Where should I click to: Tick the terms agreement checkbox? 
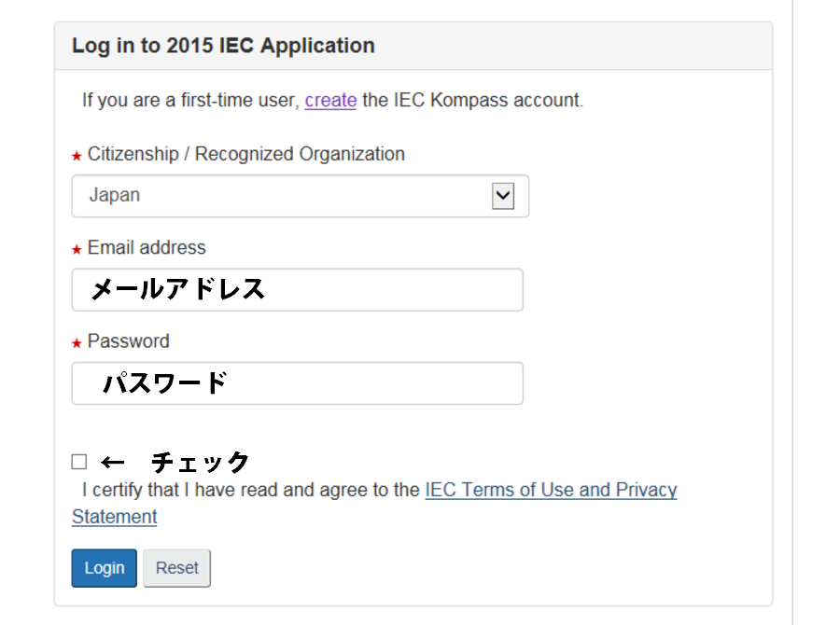tap(79, 462)
